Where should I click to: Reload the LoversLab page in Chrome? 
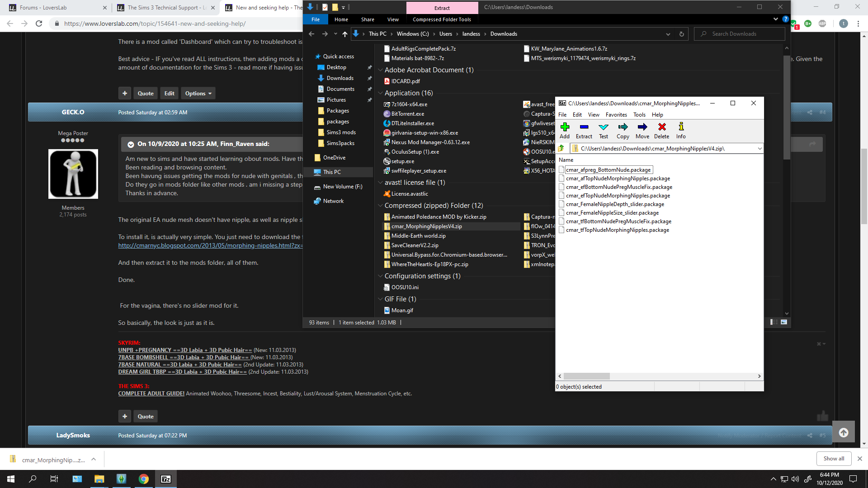pyautogui.click(x=39, y=23)
